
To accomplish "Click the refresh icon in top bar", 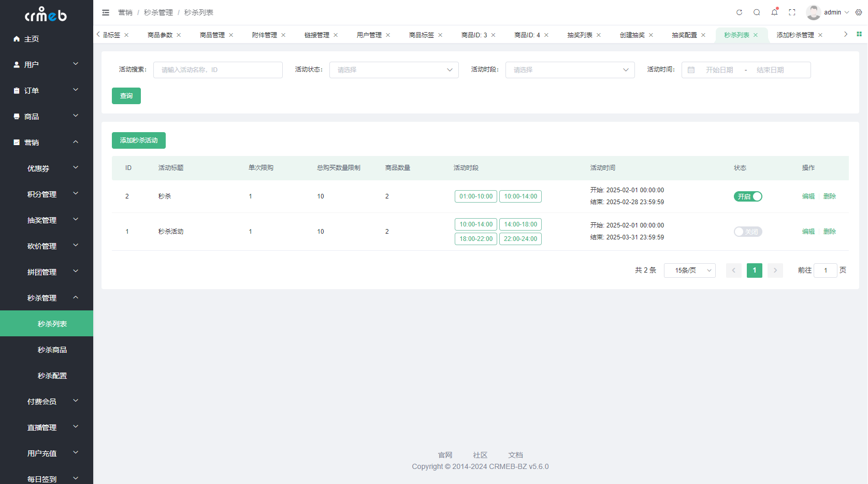I will point(739,12).
